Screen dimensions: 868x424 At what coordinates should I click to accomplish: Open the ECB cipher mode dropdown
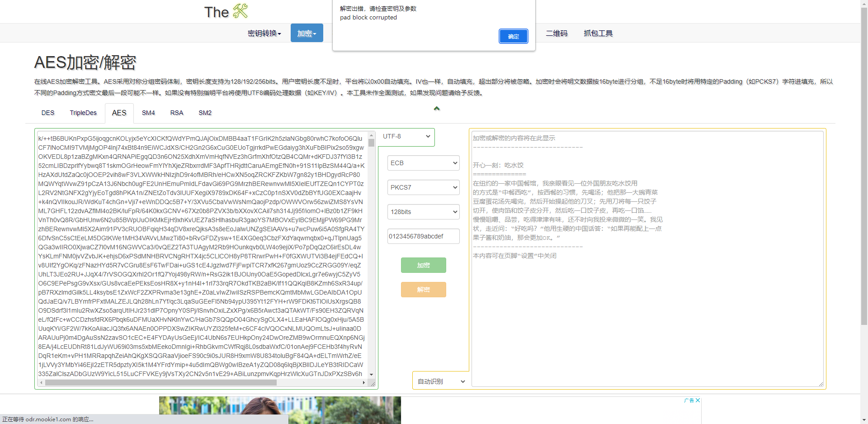pyautogui.click(x=423, y=163)
